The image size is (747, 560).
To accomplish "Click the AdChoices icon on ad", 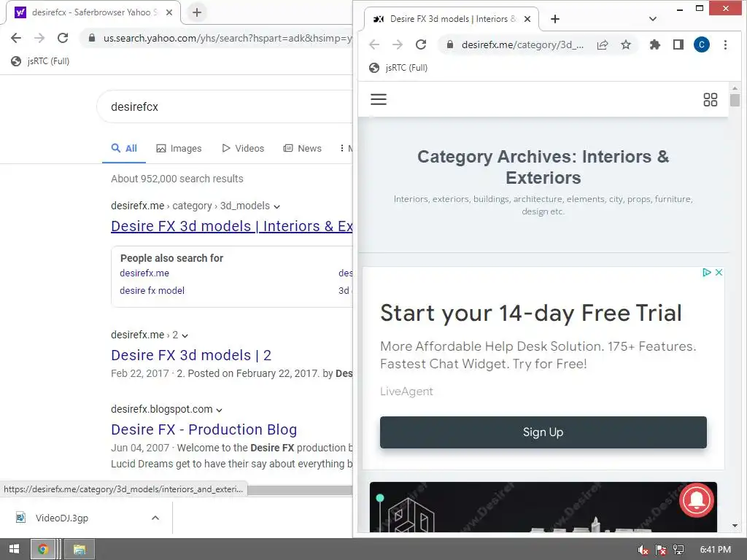I will [707, 273].
